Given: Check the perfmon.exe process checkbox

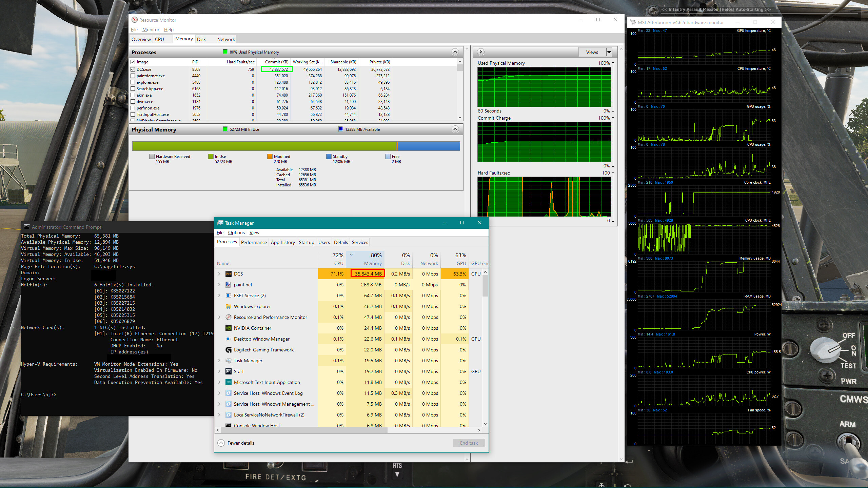Looking at the screenshot, I should coord(133,108).
